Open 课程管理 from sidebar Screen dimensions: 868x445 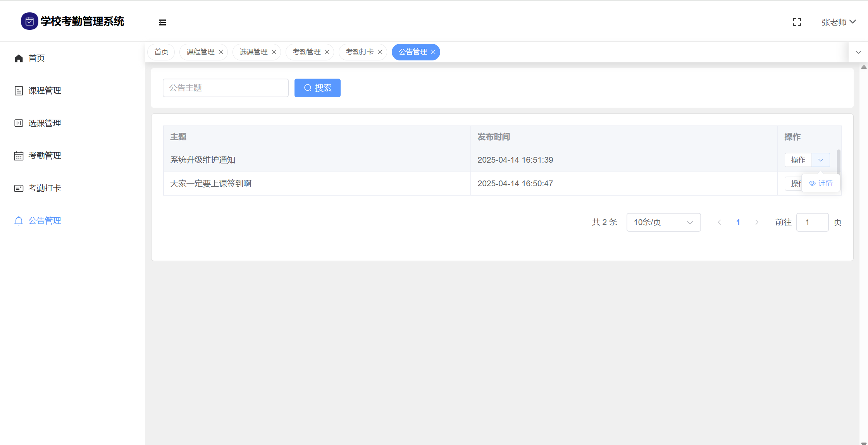(45, 91)
